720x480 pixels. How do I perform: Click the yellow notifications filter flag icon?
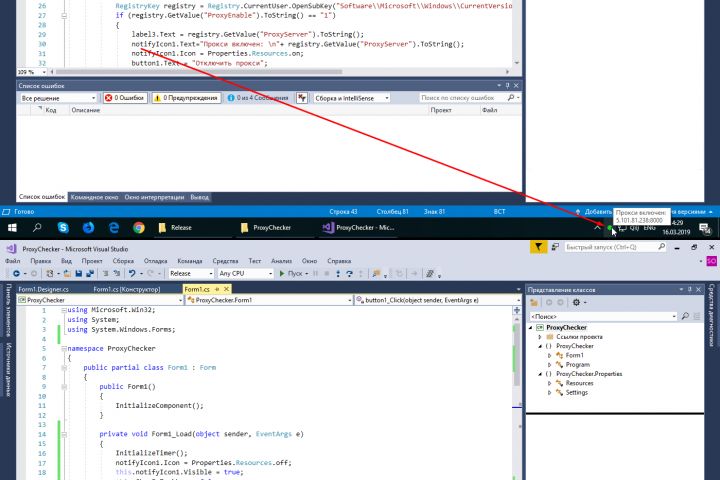(x=538, y=247)
